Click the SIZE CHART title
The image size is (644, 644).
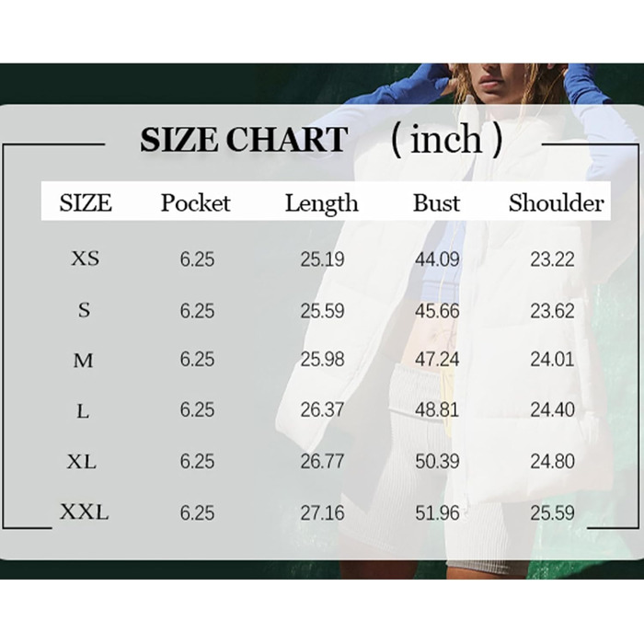point(244,140)
